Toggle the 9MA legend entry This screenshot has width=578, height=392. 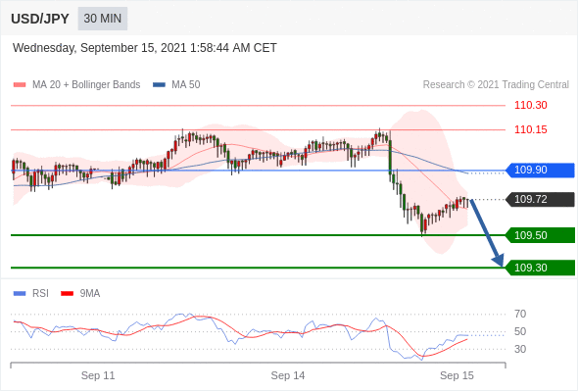[80, 294]
